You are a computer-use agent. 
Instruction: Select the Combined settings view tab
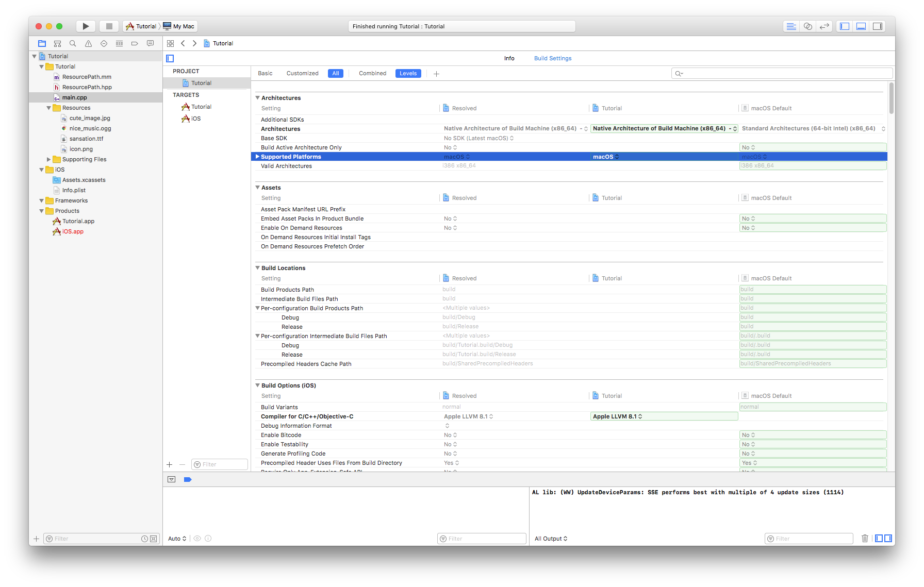372,73
